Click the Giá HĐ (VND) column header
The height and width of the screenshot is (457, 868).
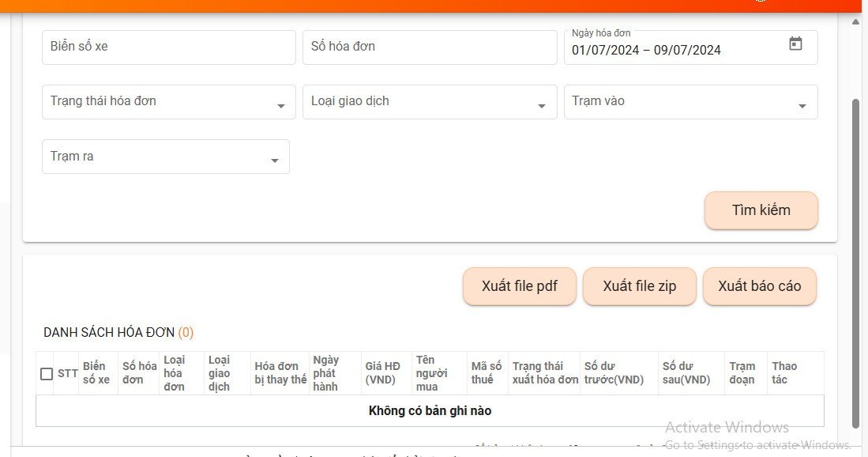tap(383, 373)
